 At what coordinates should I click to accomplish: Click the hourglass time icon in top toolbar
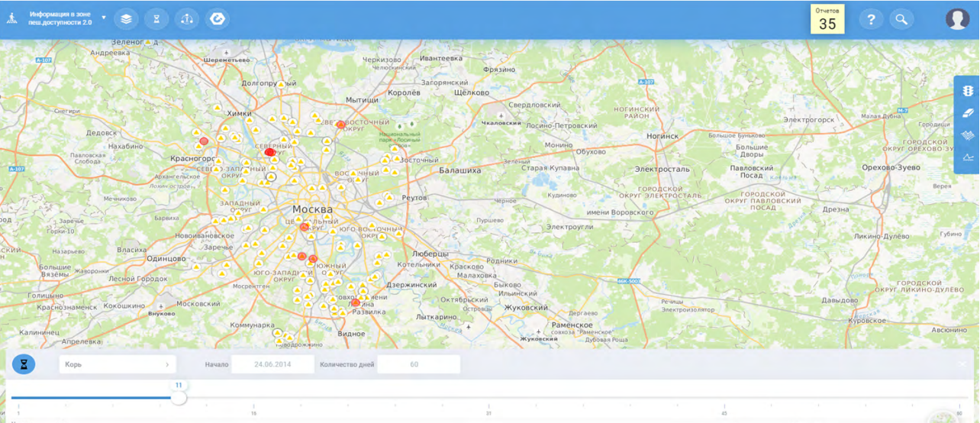coord(156,19)
